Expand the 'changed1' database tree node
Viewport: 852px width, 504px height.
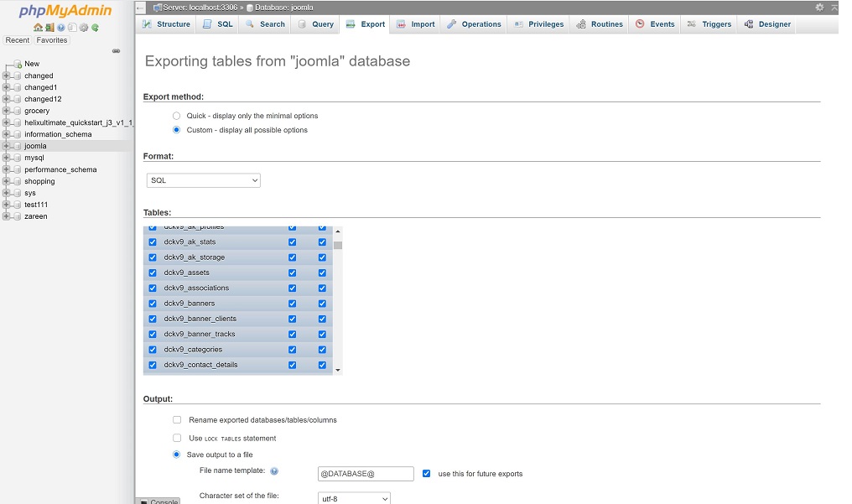click(6, 87)
